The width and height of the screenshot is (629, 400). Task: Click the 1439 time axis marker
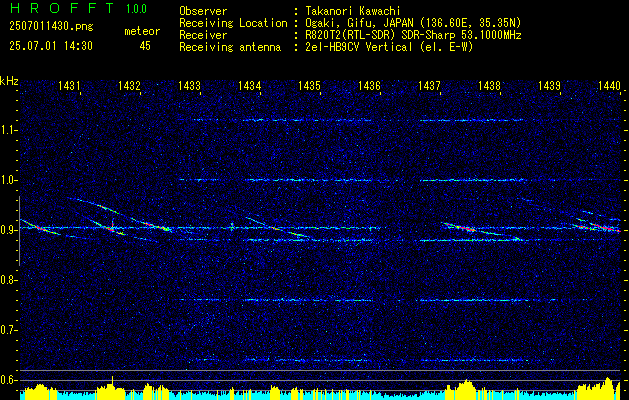(549, 85)
